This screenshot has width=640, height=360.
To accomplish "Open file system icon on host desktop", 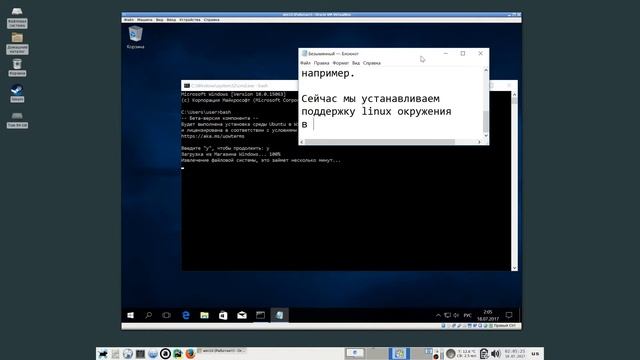I will click(x=17, y=18).
